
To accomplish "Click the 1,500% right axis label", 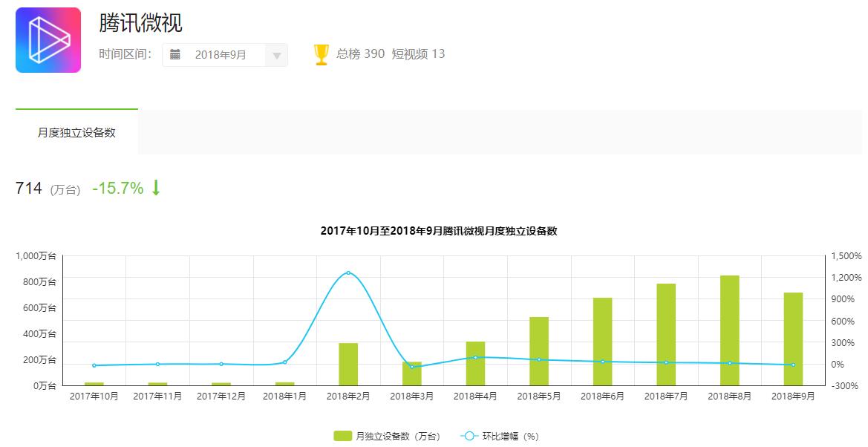I will (x=846, y=256).
